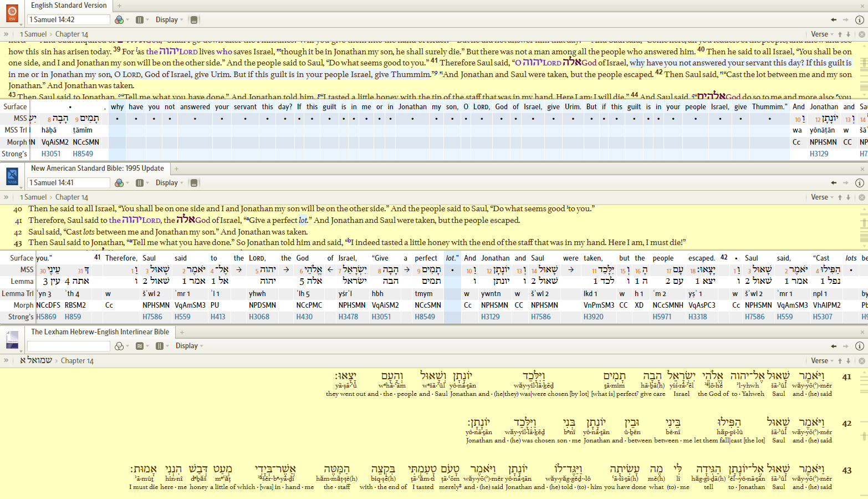868x499 pixels.
Task: Go forward in ESV panel history
Action: [846, 20]
